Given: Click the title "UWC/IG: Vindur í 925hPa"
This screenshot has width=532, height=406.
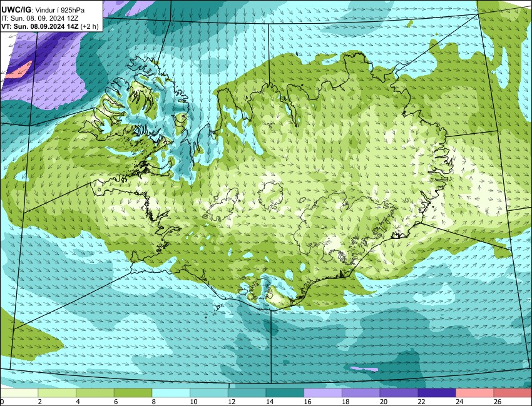Looking at the screenshot, I should pyautogui.click(x=43, y=10).
